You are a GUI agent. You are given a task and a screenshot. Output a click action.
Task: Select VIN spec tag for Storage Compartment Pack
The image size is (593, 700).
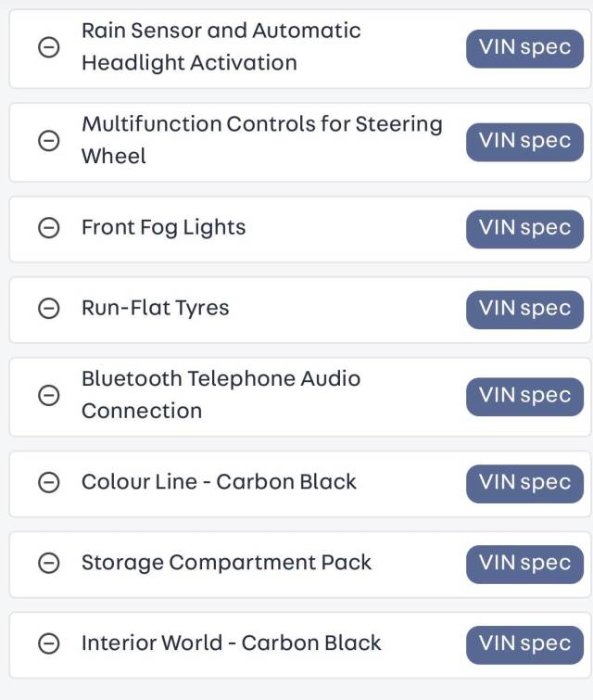pyautogui.click(x=524, y=564)
